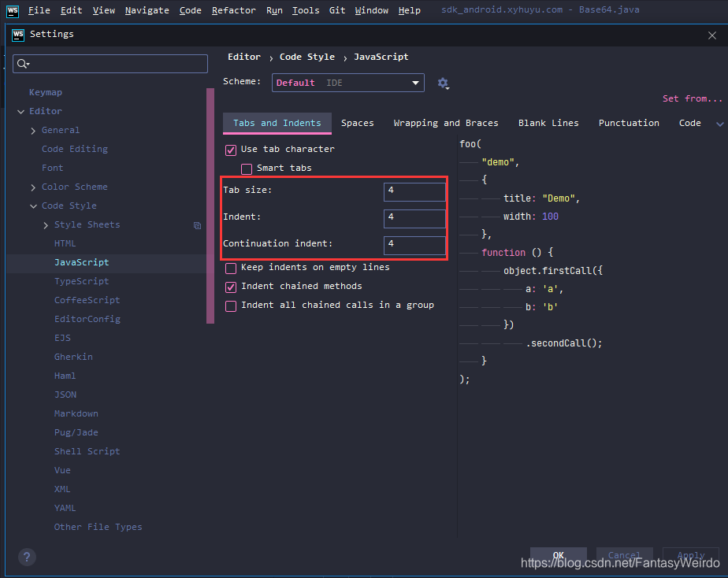Select TypeScript code style
728x578 pixels.
click(x=82, y=281)
